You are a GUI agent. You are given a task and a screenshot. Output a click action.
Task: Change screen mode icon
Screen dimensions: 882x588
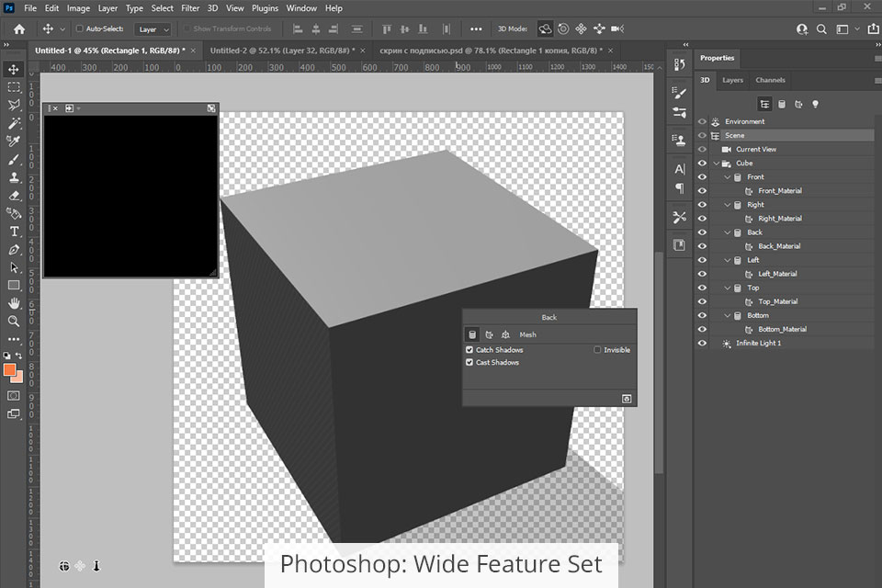click(x=14, y=414)
